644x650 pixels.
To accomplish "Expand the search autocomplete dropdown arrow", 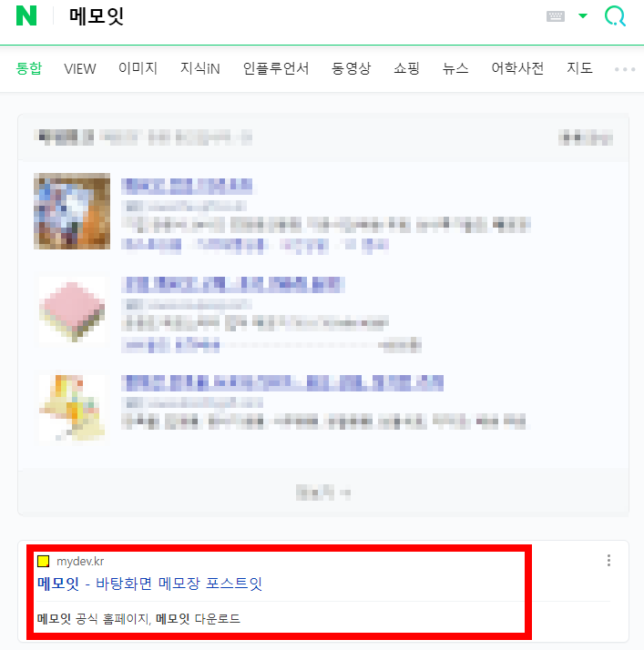I will click(583, 16).
